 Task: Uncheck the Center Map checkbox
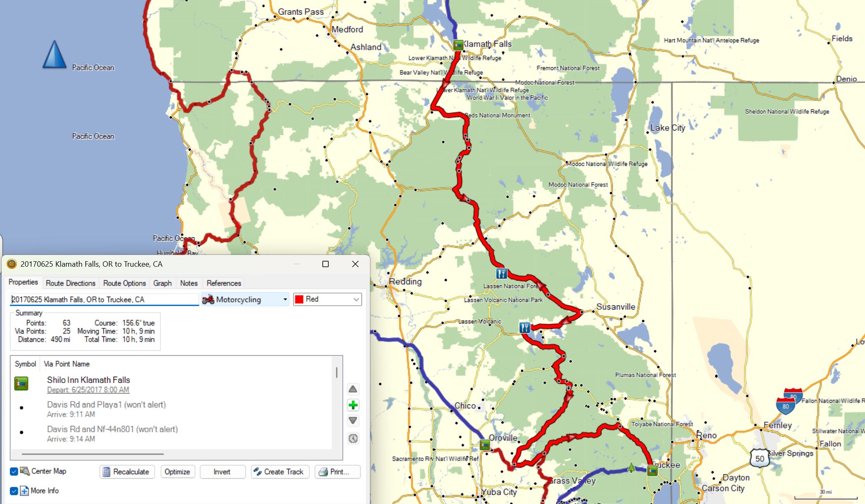pos(14,471)
